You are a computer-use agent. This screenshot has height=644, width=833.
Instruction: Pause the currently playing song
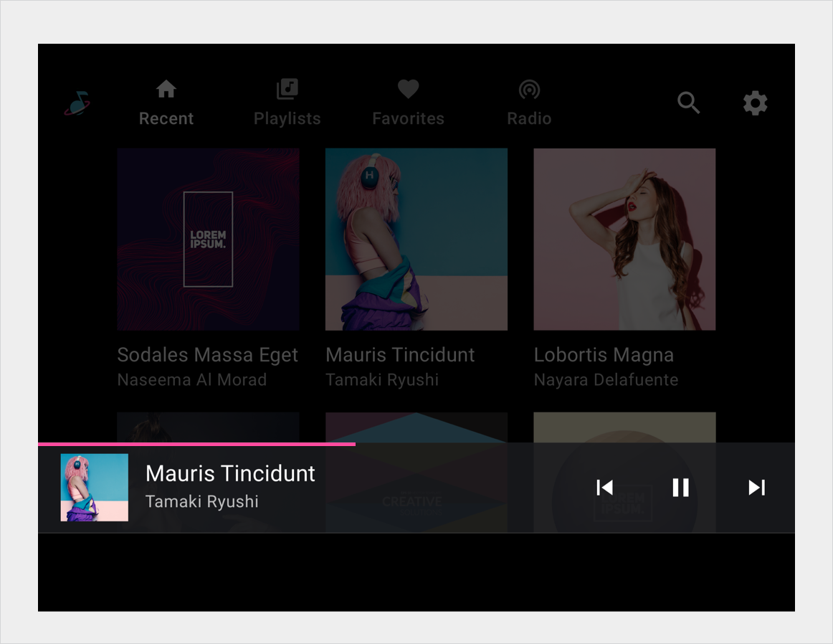tap(680, 488)
